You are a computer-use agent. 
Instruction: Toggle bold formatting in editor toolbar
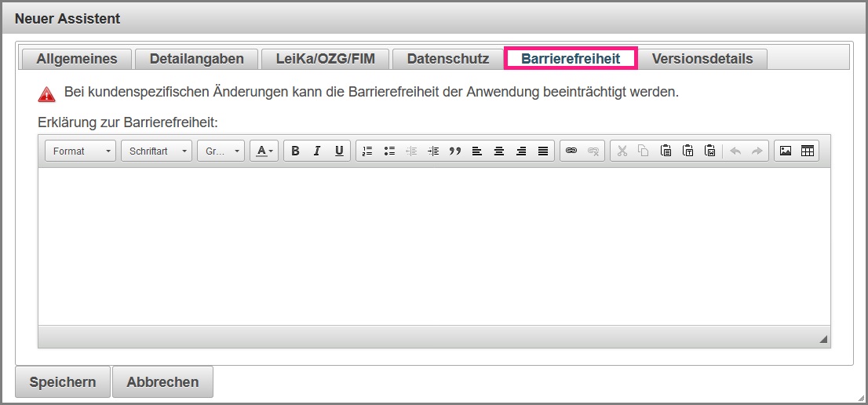click(x=295, y=151)
